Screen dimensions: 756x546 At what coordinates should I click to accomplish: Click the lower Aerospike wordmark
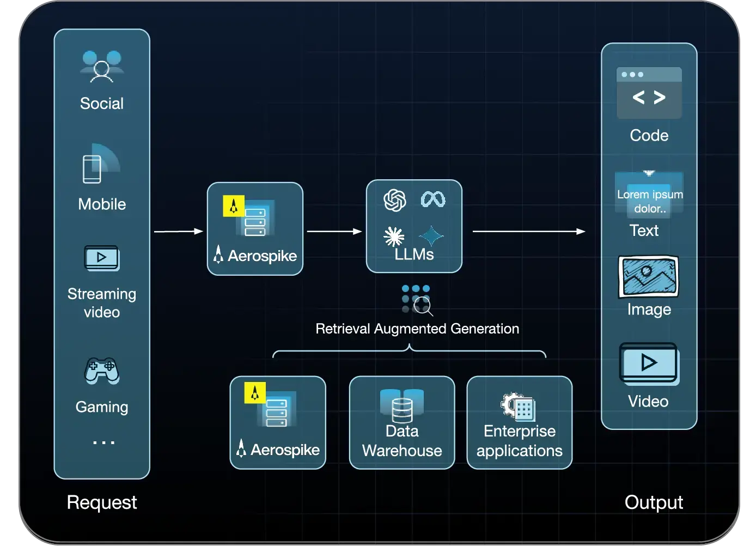[278, 450]
